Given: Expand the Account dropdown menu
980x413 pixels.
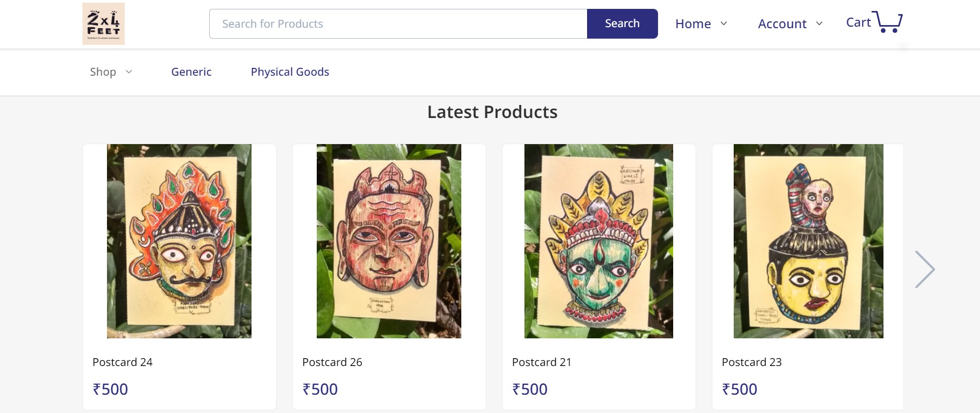Looking at the screenshot, I should pyautogui.click(x=790, y=24).
